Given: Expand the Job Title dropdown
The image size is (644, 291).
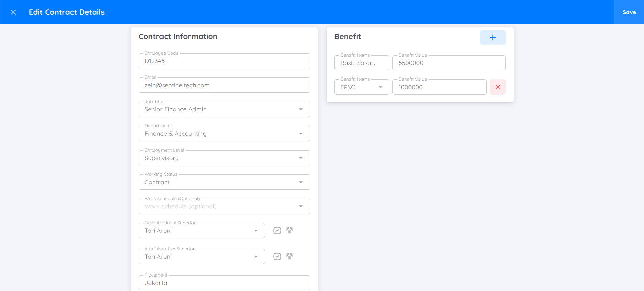Looking at the screenshot, I should (300, 109).
